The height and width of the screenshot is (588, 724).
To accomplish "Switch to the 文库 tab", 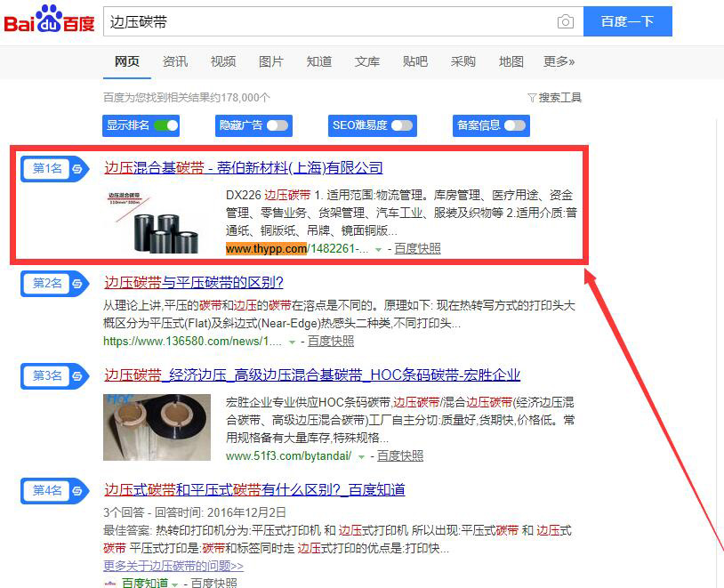I will [367, 61].
